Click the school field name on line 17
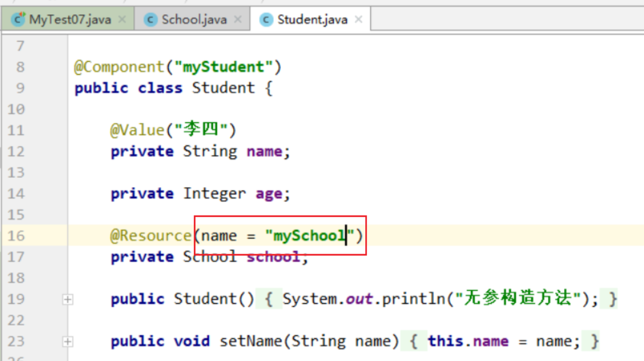This screenshot has width=644, height=361. (x=273, y=257)
